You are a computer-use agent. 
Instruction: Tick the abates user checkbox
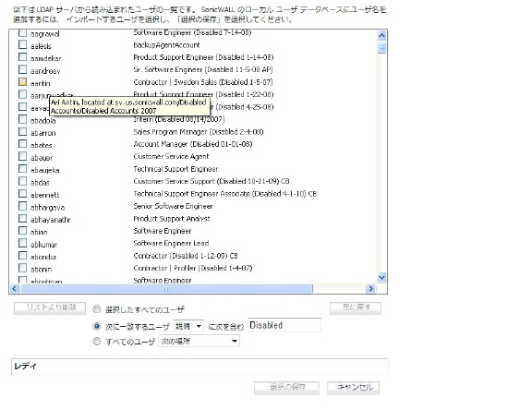pos(22,144)
